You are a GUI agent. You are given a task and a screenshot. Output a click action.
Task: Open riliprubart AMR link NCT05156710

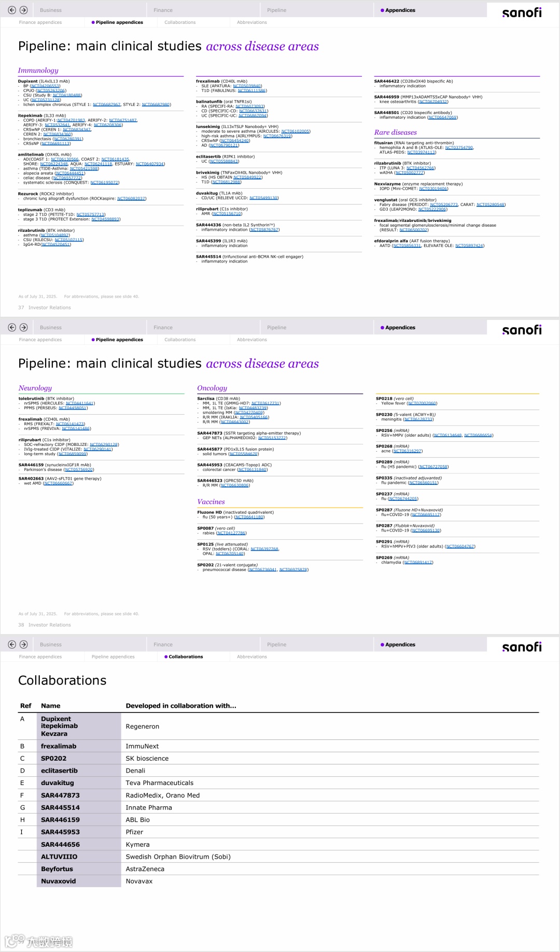tap(227, 214)
